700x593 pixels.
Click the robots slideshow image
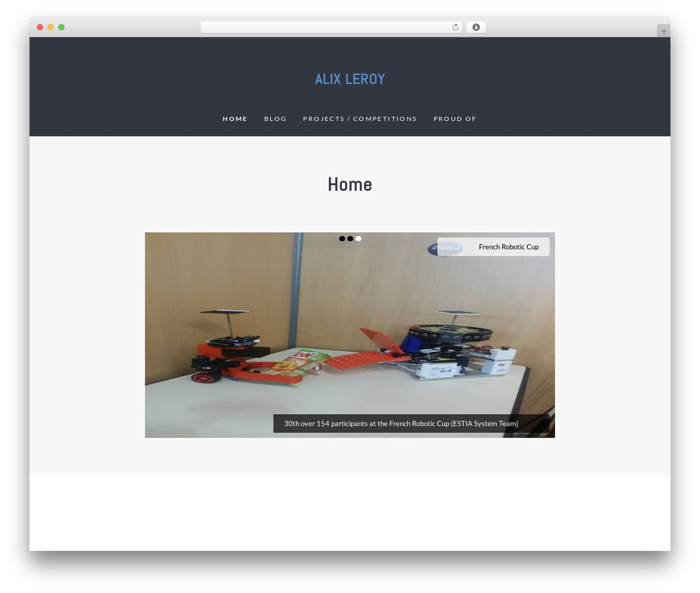pos(350,335)
